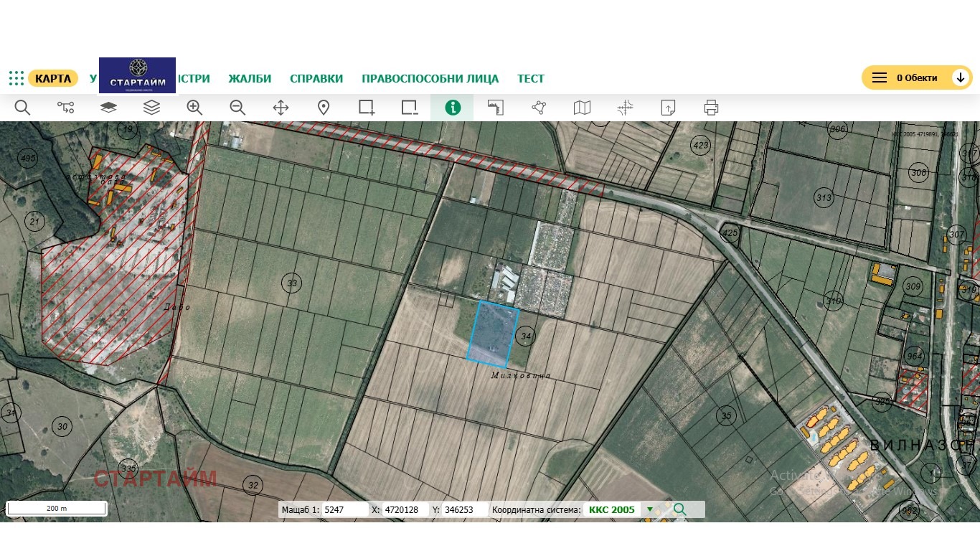Click the highlighted blue parcel on map
The height and width of the screenshot is (551, 980).
tap(492, 334)
